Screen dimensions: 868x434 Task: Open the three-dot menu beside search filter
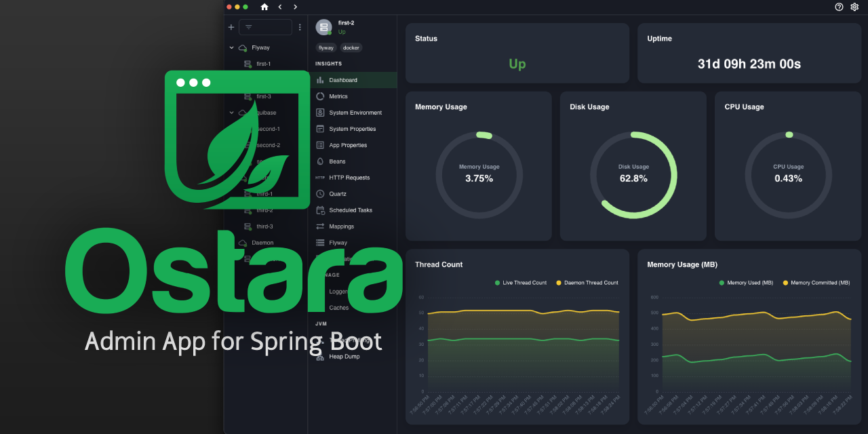point(300,27)
